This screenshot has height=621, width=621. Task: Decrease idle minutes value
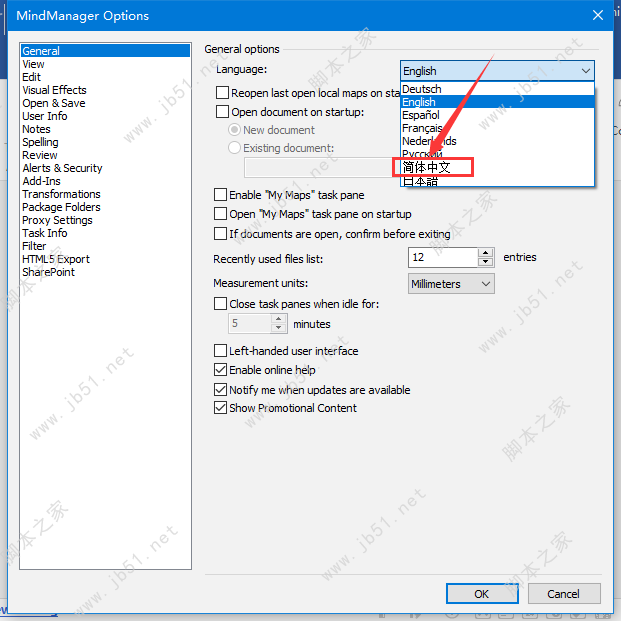[279, 328]
